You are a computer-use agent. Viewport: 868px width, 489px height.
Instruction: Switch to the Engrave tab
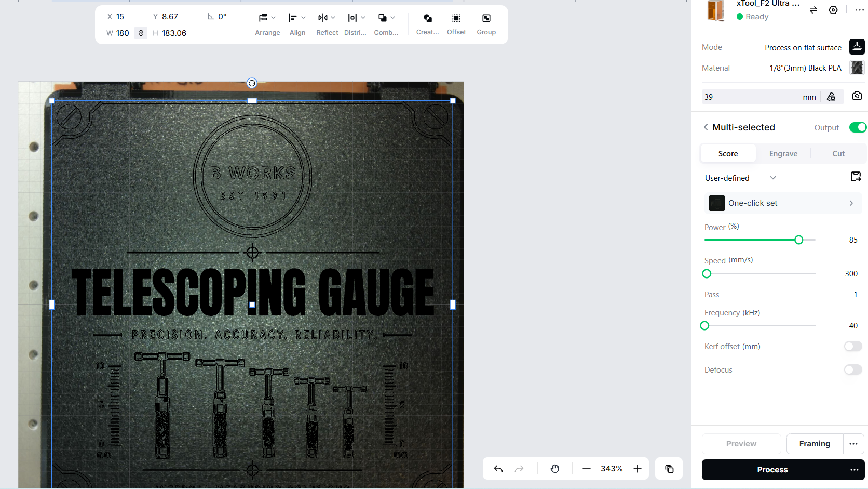click(x=783, y=154)
